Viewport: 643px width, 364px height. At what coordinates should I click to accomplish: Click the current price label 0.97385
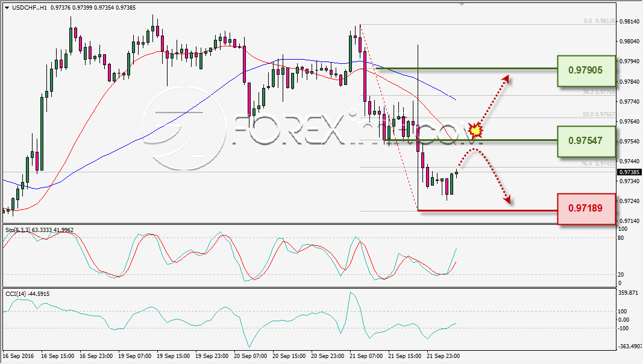tap(630, 172)
